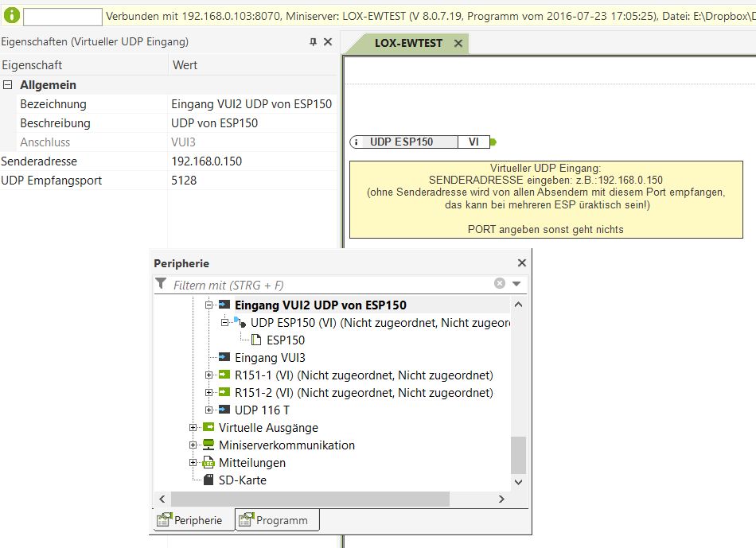Expand the R151-2 (VI) node
The image size is (756, 548).
tap(208, 392)
